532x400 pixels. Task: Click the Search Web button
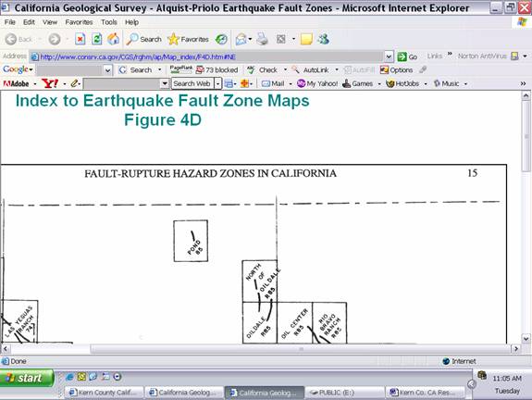(192, 83)
